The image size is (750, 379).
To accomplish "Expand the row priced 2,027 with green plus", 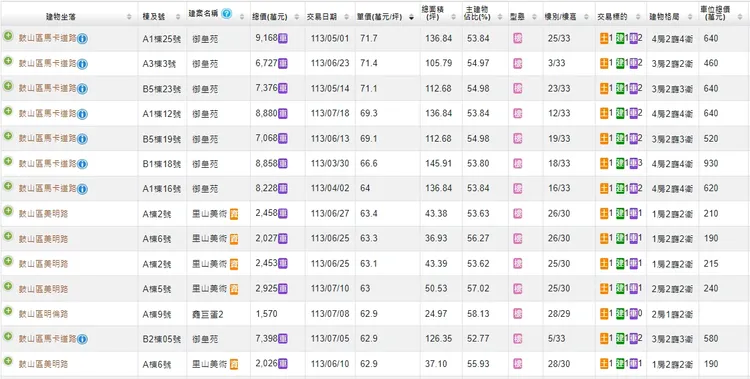I will pyautogui.click(x=8, y=236).
